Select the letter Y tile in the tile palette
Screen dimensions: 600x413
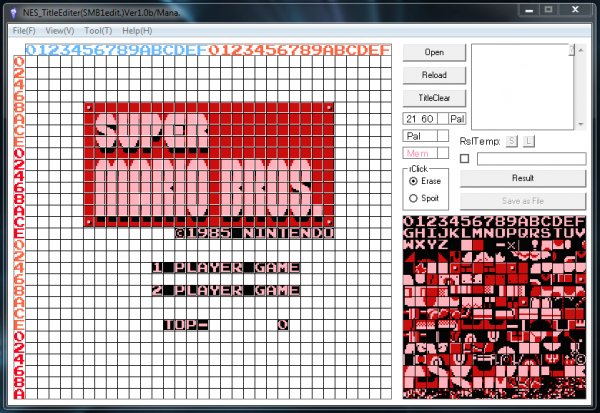click(x=432, y=244)
